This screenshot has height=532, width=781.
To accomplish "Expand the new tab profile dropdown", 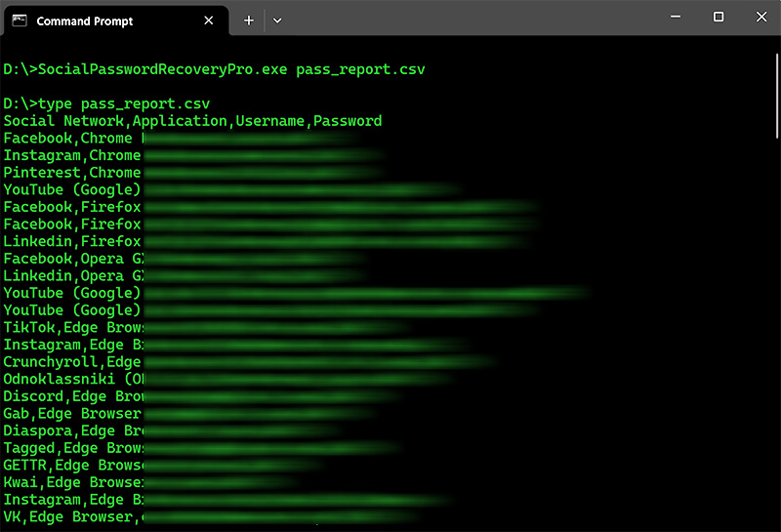I will pos(277,20).
